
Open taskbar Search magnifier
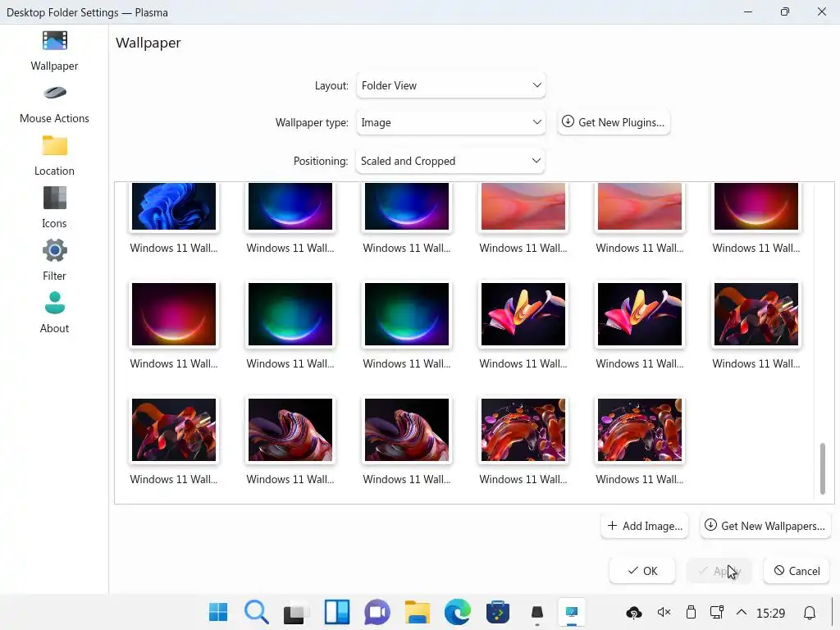257,612
